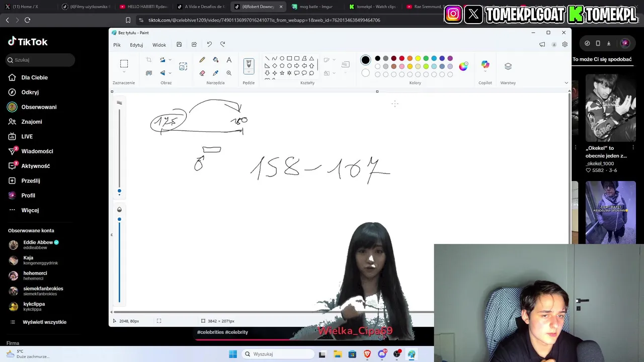Viewport: 644px width, 362px height.
Task: Select the Text tool in Paint
Action: coord(229,60)
